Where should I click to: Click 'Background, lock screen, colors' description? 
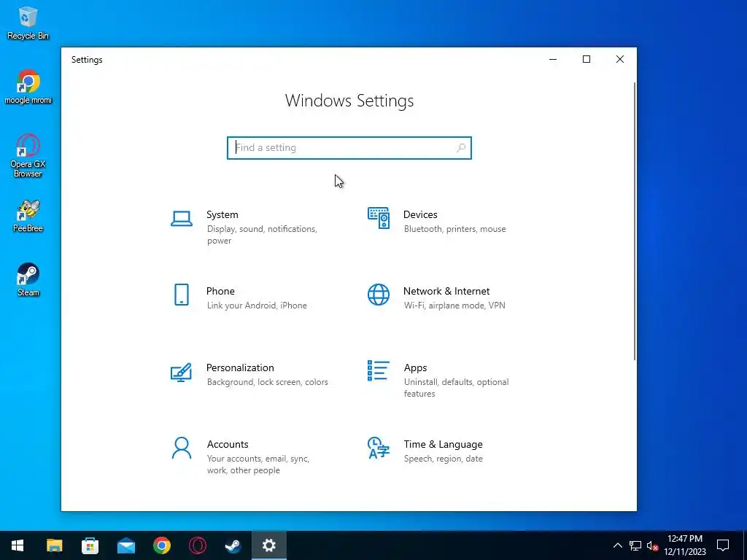tap(267, 382)
